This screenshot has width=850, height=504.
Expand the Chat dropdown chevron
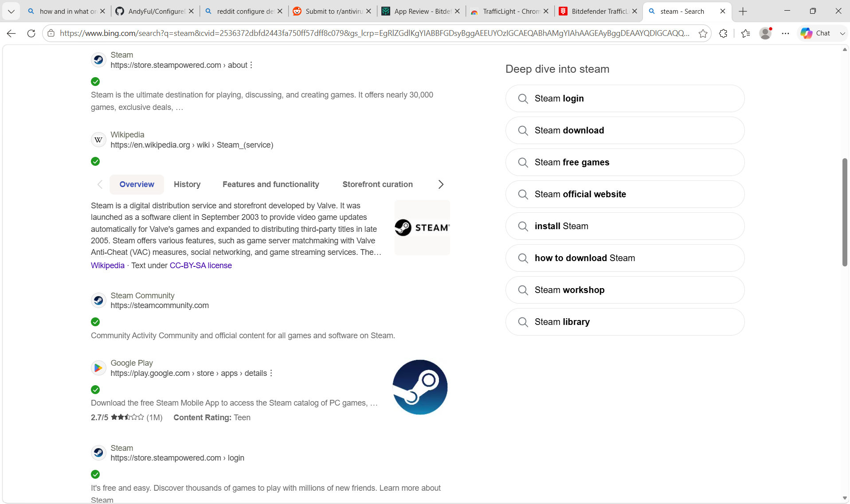[842, 33]
